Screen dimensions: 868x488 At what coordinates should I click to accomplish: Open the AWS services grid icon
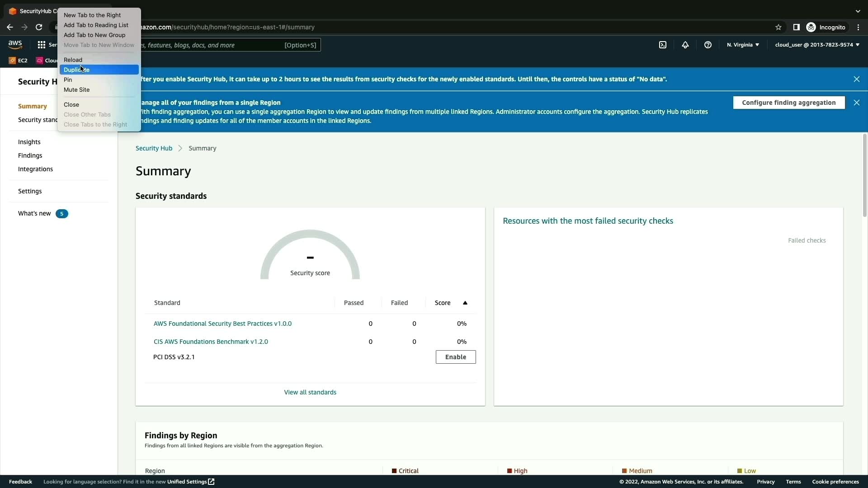pyautogui.click(x=42, y=45)
